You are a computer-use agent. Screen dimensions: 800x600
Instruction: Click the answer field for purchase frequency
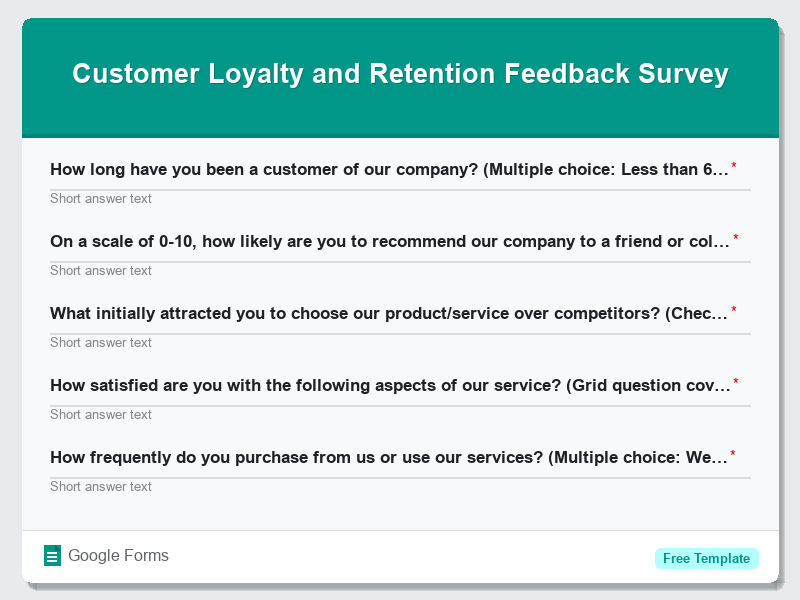(x=101, y=486)
